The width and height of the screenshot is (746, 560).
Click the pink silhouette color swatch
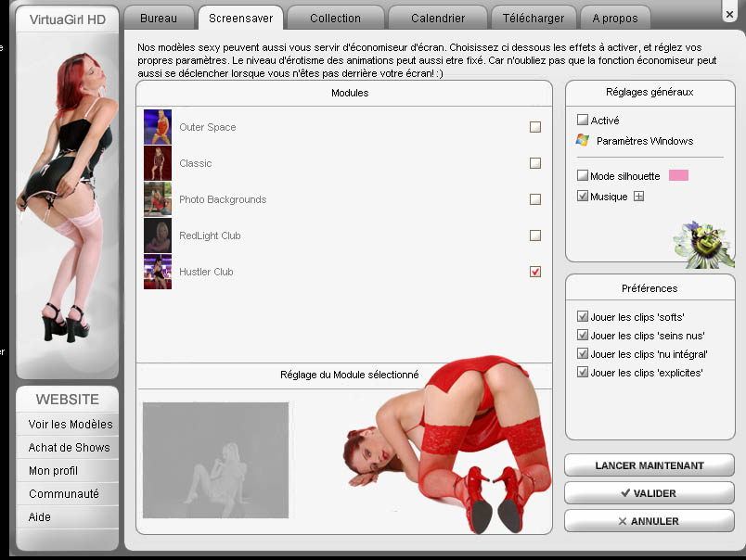click(x=678, y=175)
